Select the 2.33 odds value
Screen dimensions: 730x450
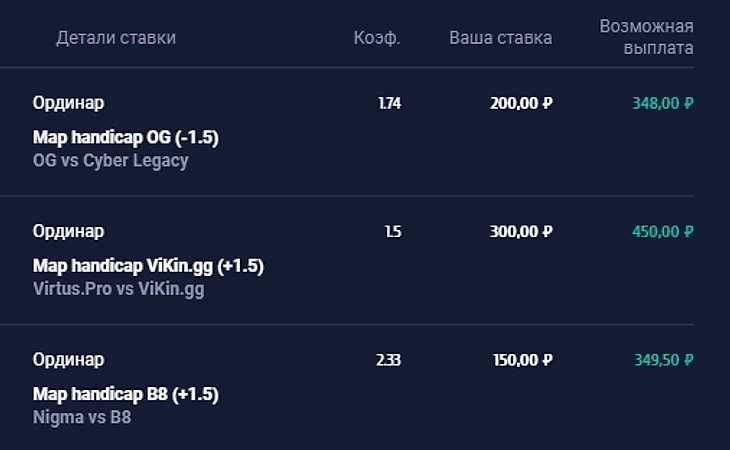(x=389, y=360)
